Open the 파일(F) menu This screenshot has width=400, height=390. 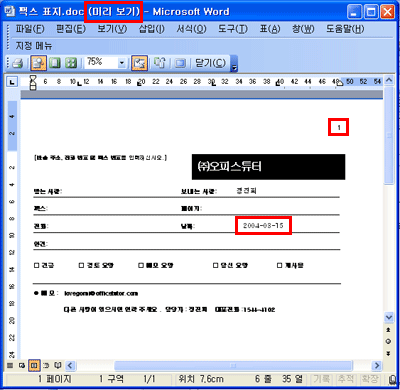30,29
